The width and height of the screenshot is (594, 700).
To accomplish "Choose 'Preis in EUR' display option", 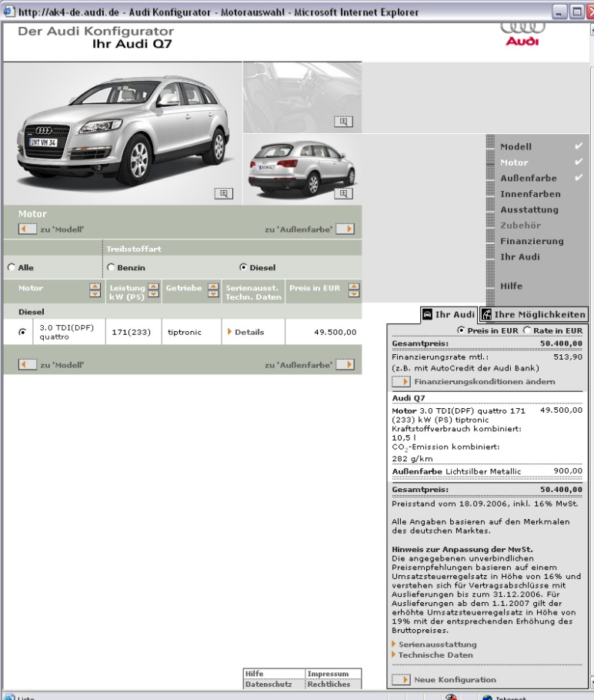I will (461, 330).
